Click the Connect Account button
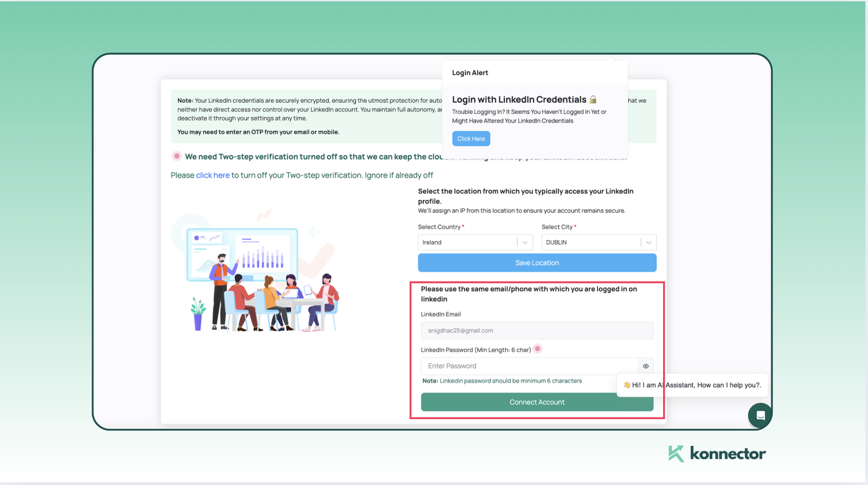 click(x=536, y=402)
